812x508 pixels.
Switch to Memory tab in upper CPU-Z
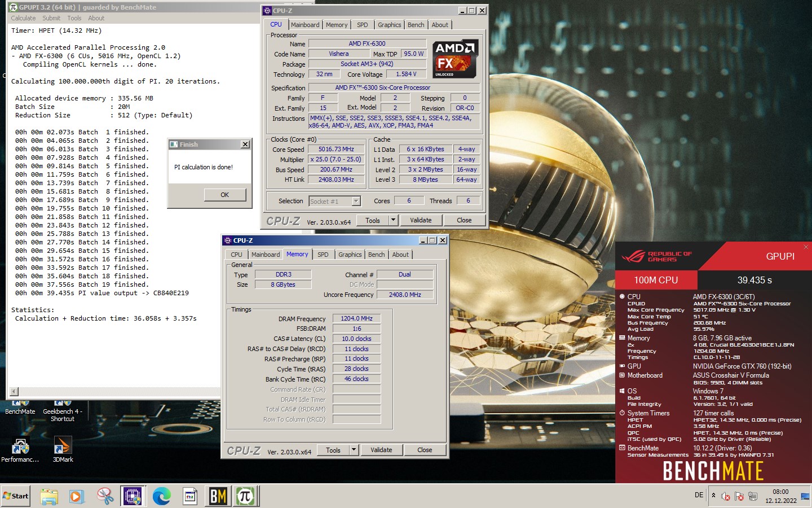coord(337,25)
